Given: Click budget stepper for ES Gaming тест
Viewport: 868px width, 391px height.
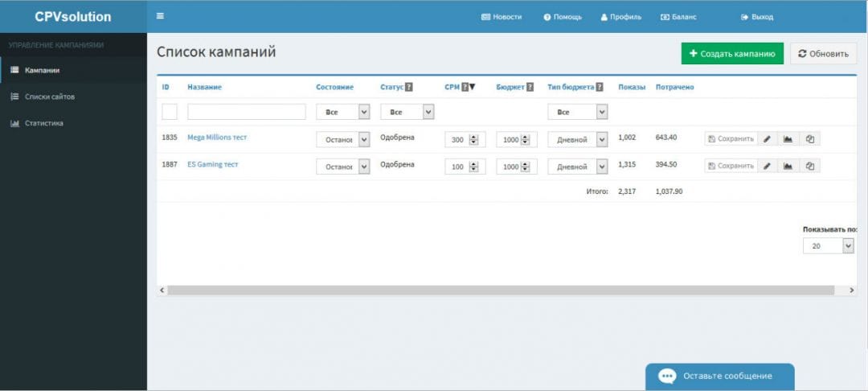Looking at the screenshot, I should (525, 167).
